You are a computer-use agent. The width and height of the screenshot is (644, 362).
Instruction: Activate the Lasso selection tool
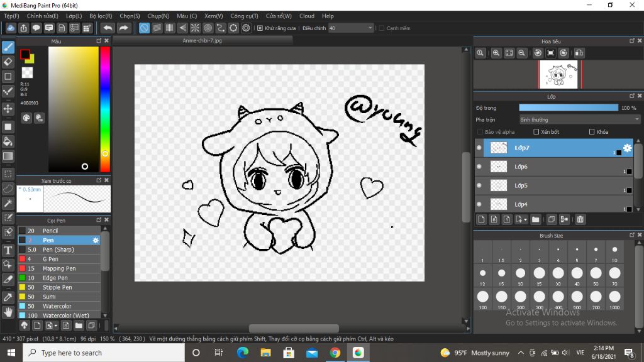8,189
